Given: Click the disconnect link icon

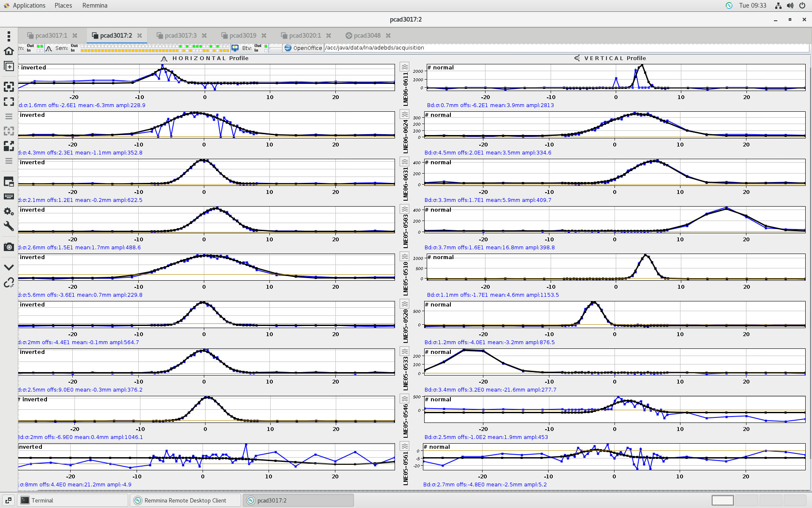Looking at the screenshot, I should 8,282.
